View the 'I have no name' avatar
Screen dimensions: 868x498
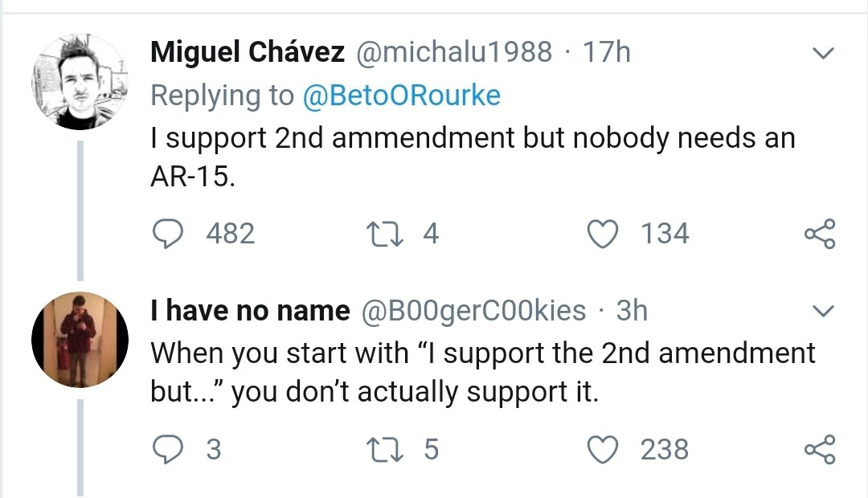pyautogui.click(x=80, y=340)
